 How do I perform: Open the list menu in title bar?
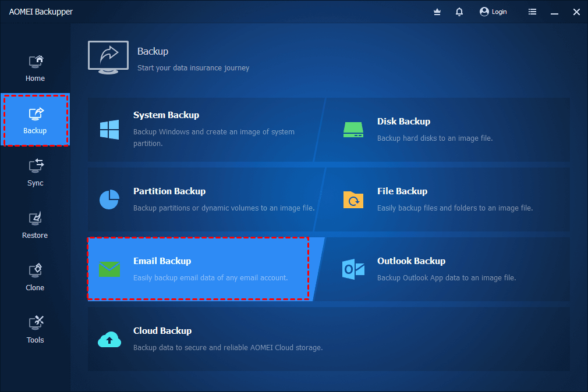pyautogui.click(x=532, y=12)
